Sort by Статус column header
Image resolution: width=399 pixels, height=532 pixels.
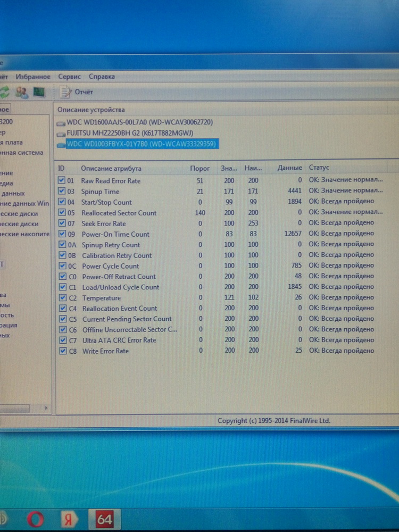(319, 167)
